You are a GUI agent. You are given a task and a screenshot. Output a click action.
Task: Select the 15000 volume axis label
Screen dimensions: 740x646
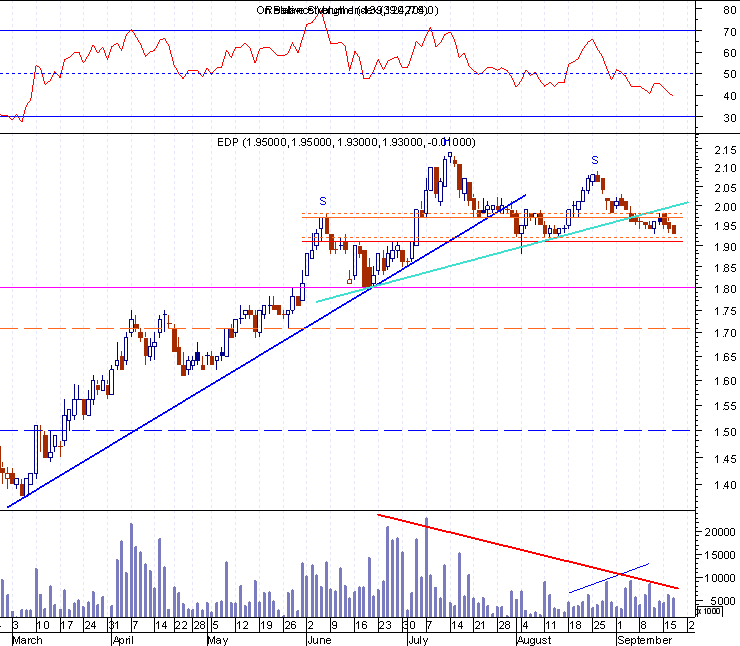click(x=720, y=555)
